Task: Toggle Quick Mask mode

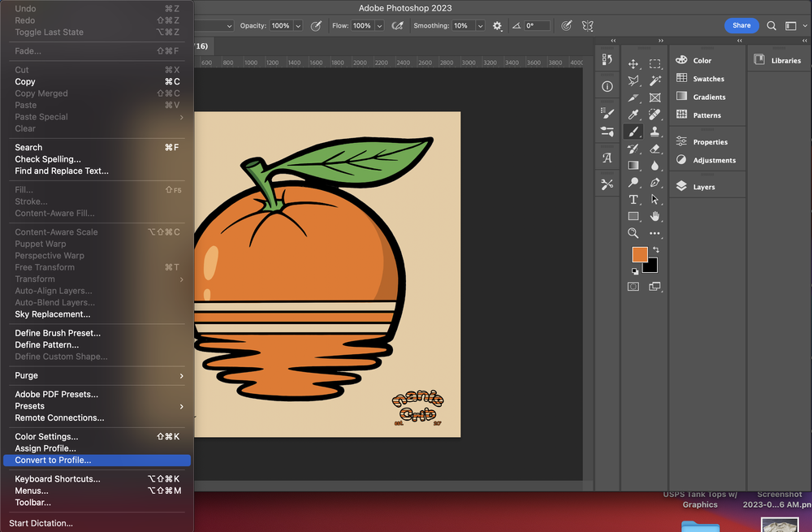Action: 633,286
